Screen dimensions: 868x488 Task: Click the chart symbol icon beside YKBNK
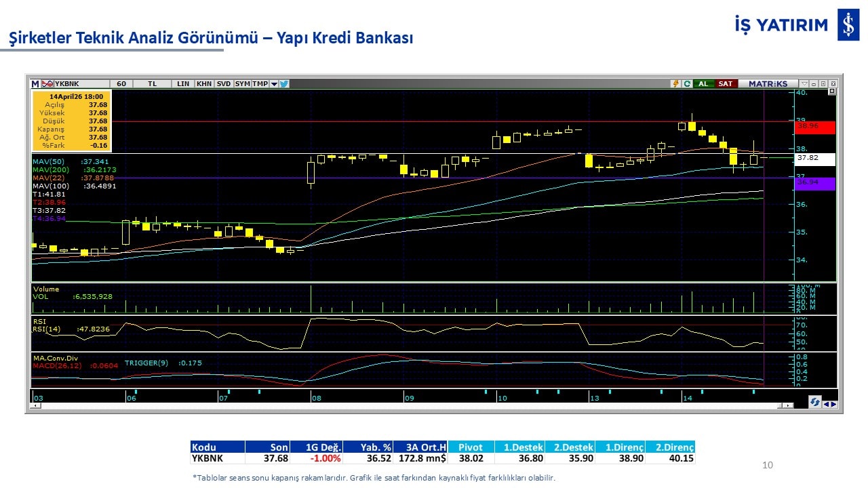47,84
